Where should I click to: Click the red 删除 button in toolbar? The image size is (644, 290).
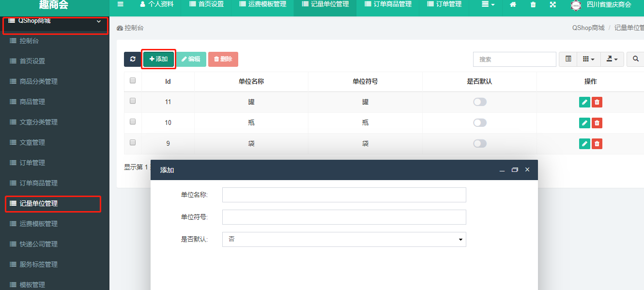coord(223,59)
